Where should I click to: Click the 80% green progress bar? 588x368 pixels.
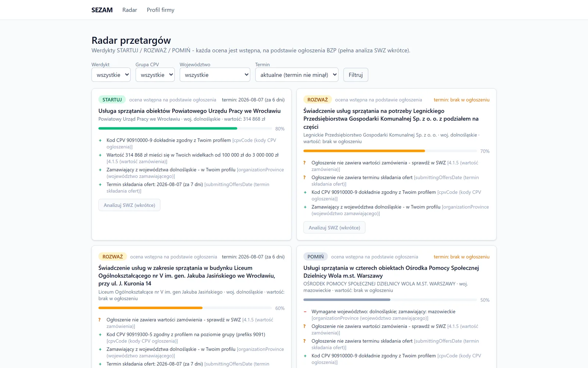(x=185, y=128)
